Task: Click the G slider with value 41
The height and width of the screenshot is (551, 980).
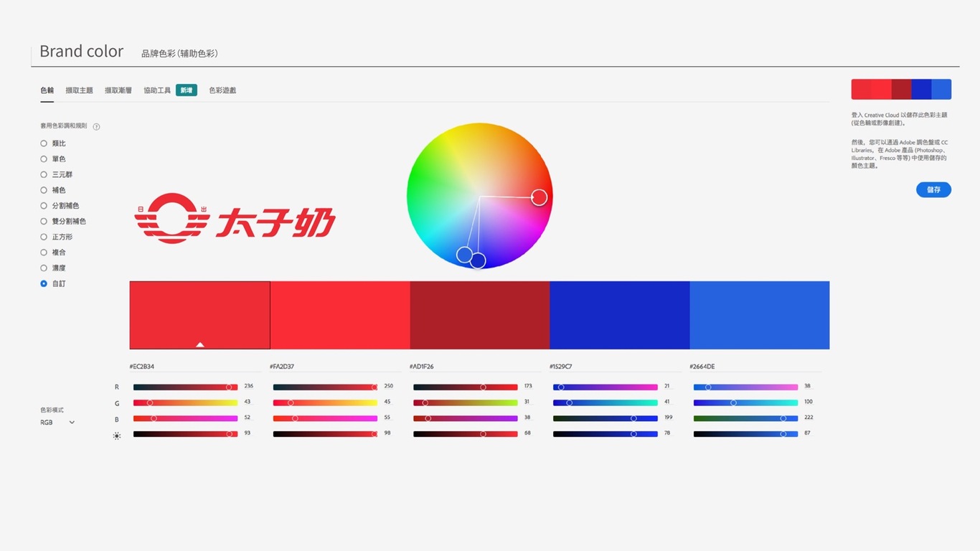Action: point(605,402)
